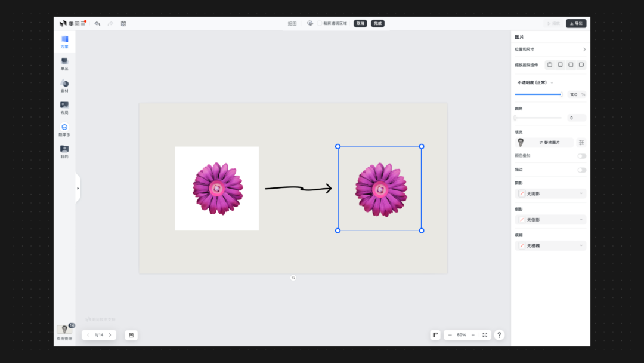Open the 我的 folder in sidebar
Image resolution: width=644 pixels, height=363 pixels.
coord(64,151)
